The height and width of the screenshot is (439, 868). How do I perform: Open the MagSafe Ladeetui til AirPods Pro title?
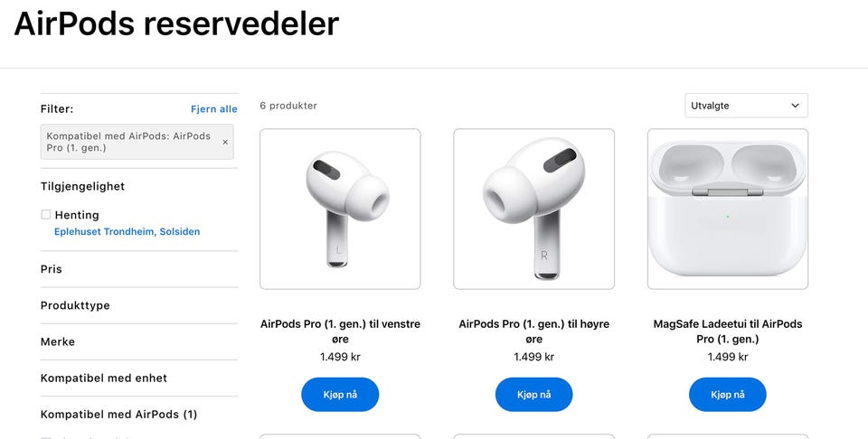pos(727,332)
